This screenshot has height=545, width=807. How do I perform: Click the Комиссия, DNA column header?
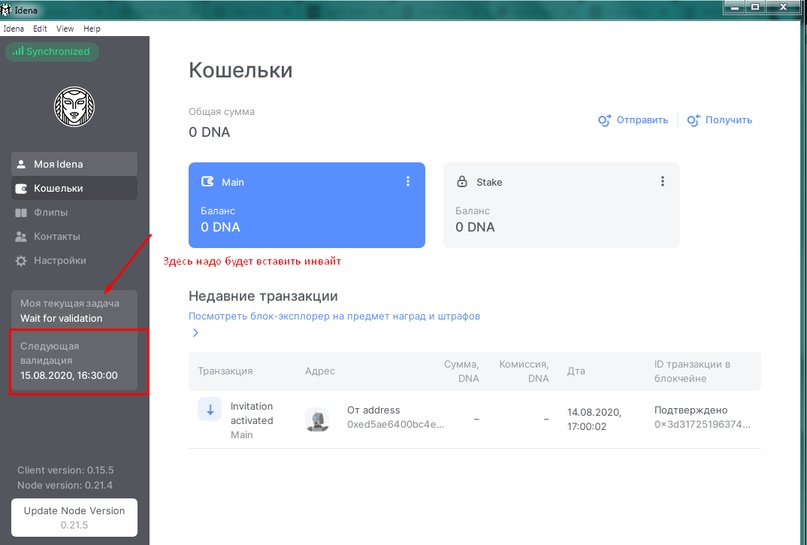523,371
